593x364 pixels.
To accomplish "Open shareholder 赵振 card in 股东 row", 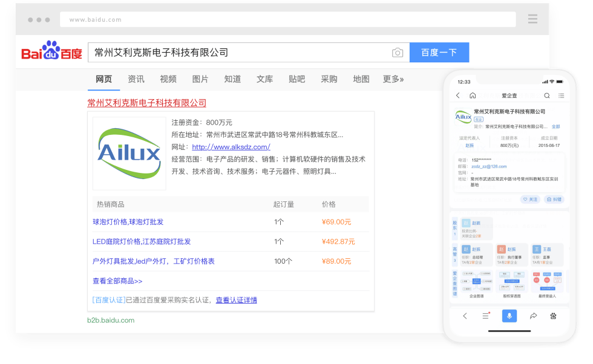I will (476, 229).
